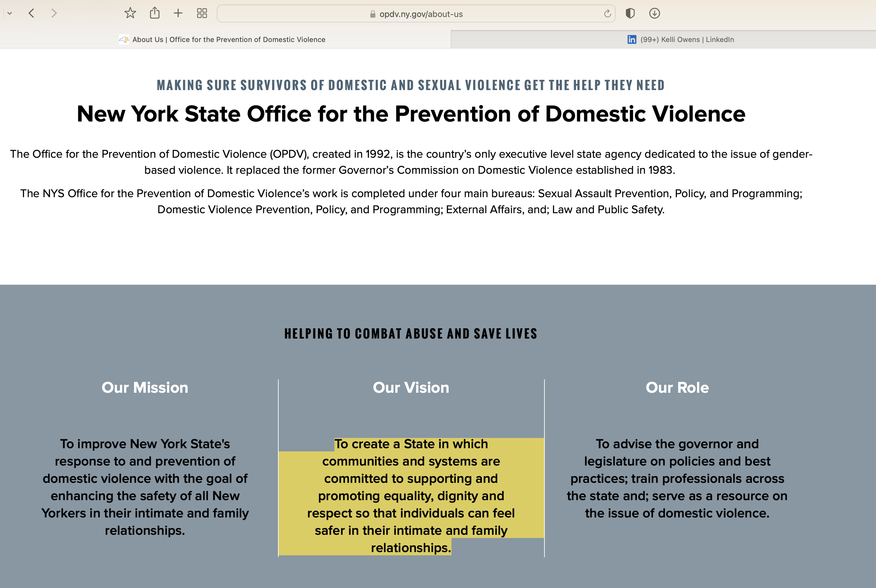This screenshot has height=588, width=876.
Task: Open the privacy report shield icon
Action: click(x=630, y=13)
